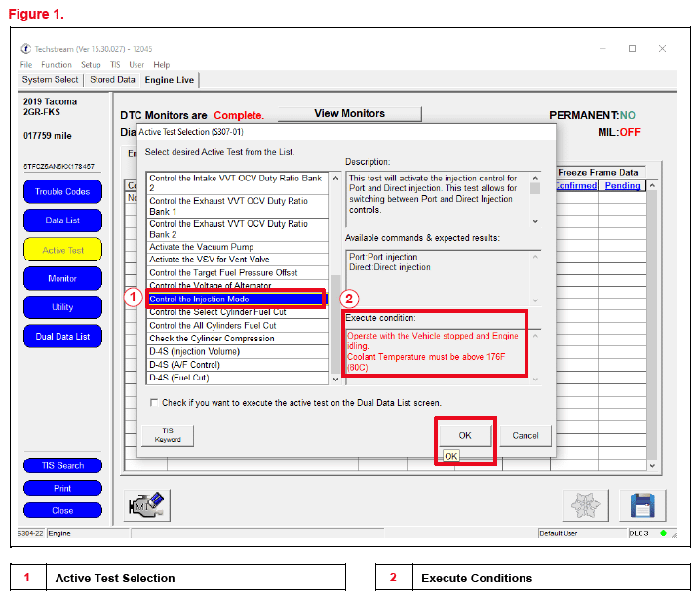Click the Freeze Frame table scroll up arrow
This screenshot has height=600, width=700.
pyautogui.click(x=652, y=185)
